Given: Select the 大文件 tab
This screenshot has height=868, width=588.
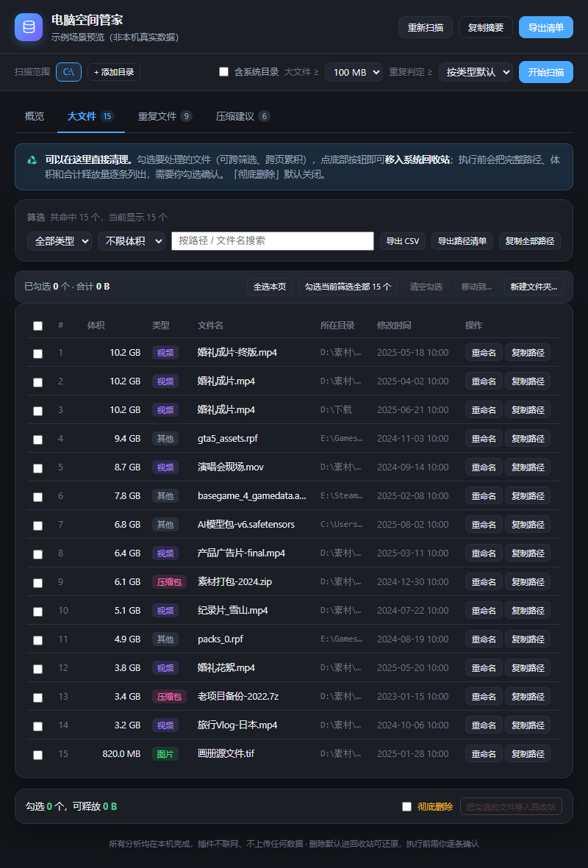Looking at the screenshot, I should [91, 116].
